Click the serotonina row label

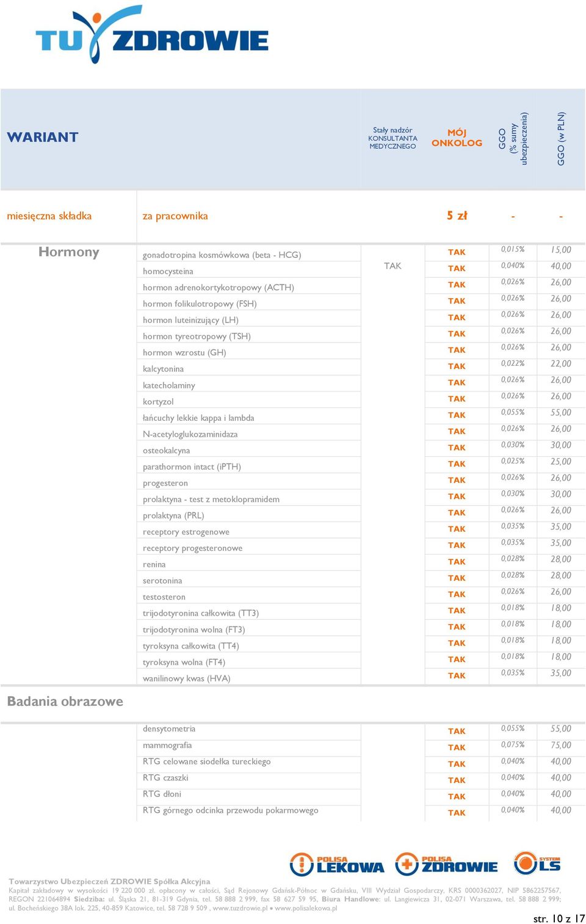(162, 581)
